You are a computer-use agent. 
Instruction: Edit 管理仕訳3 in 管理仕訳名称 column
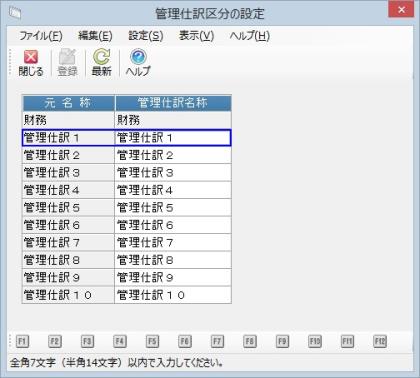pos(173,173)
